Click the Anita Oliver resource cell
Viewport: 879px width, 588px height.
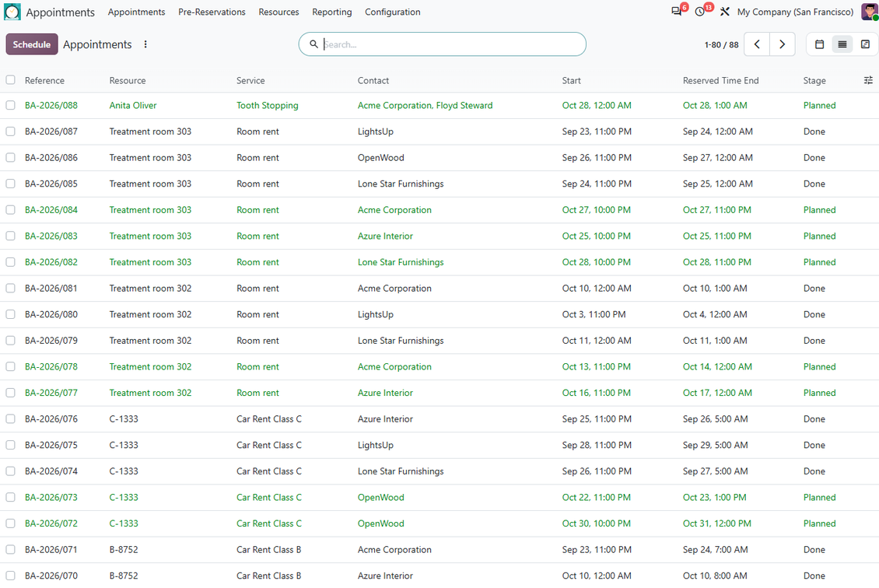click(133, 105)
